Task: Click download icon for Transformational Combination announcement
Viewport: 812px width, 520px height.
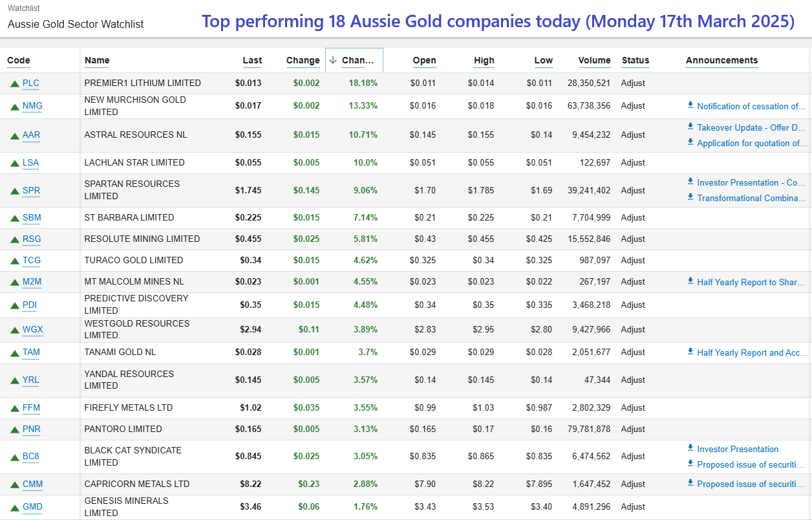Action: click(690, 198)
